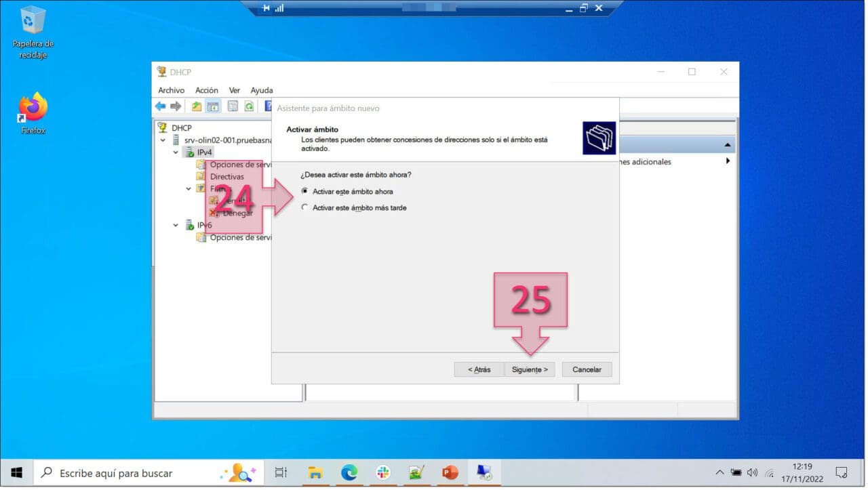The image size is (868, 490).
Task: Open the Firefox desktop shortcut
Action: coord(33,113)
